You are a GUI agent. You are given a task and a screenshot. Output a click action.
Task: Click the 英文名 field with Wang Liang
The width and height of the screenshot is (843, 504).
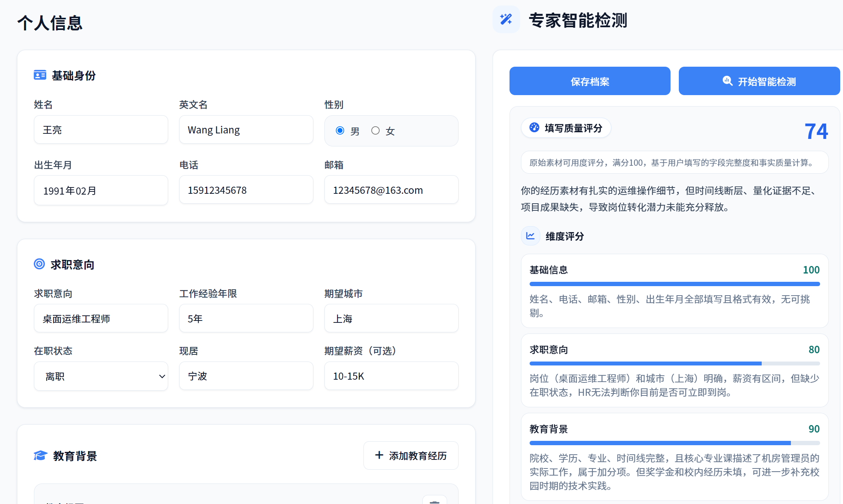[246, 129]
